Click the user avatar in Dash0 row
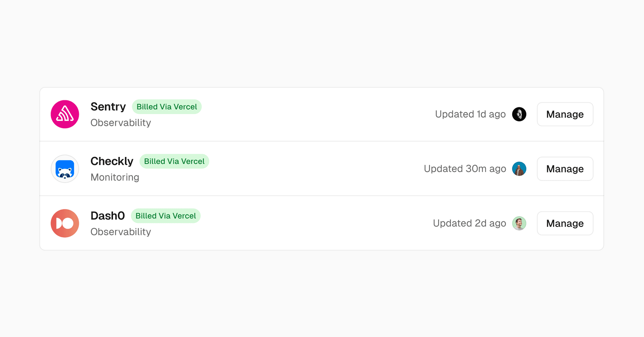Image resolution: width=644 pixels, height=337 pixels. click(x=519, y=223)
